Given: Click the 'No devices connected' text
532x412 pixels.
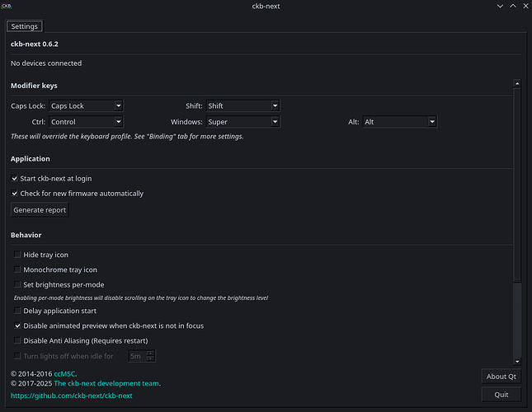Looking at the screenshot, I should 46,63.
